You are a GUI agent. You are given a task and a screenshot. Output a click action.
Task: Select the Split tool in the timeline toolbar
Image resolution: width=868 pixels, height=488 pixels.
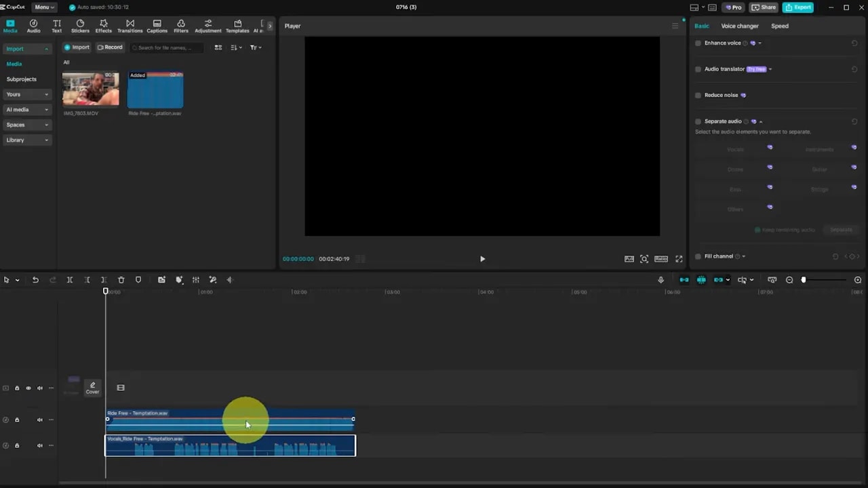[69, 279]
